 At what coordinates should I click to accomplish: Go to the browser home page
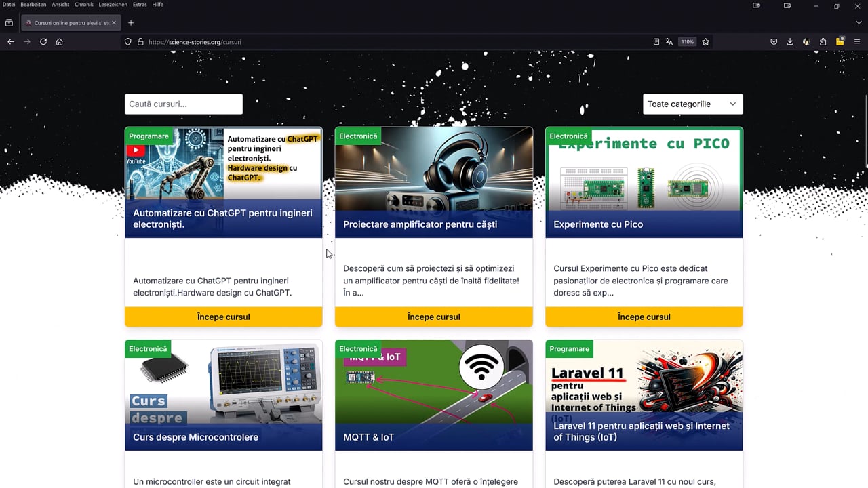click(x=60, y=41)
